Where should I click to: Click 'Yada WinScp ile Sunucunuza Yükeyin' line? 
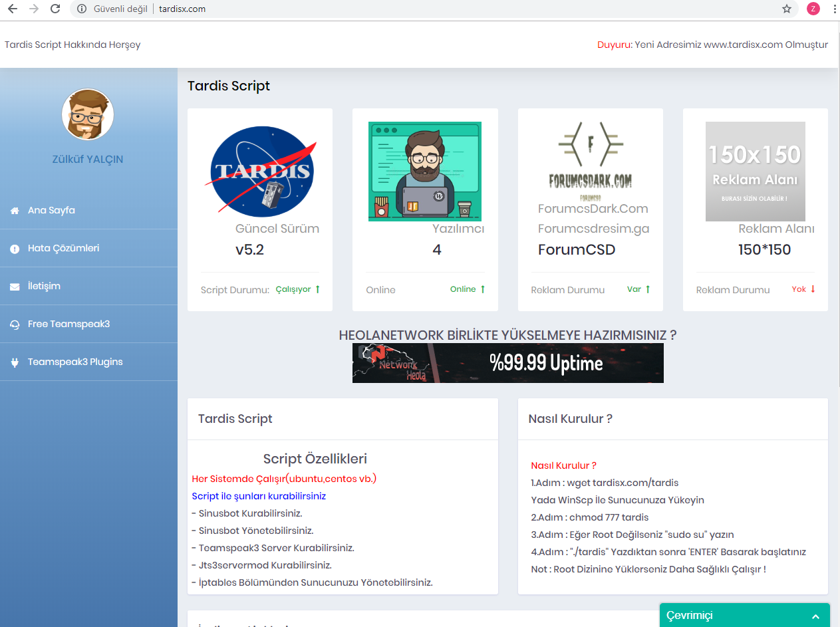coord(617,500)
